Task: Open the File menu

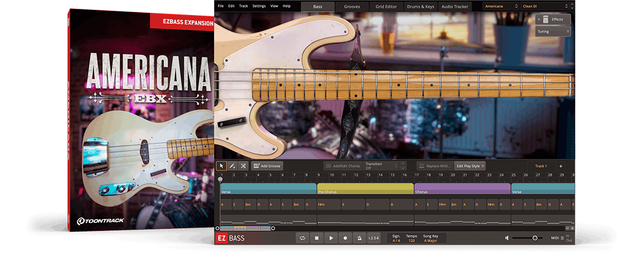Action: (x=221, y=6)
